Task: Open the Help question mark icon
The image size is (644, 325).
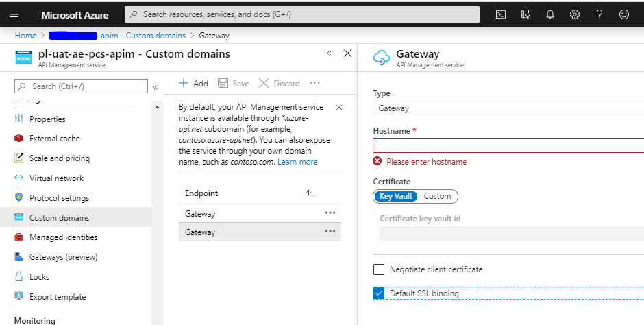Action: [x=599, y=14]
